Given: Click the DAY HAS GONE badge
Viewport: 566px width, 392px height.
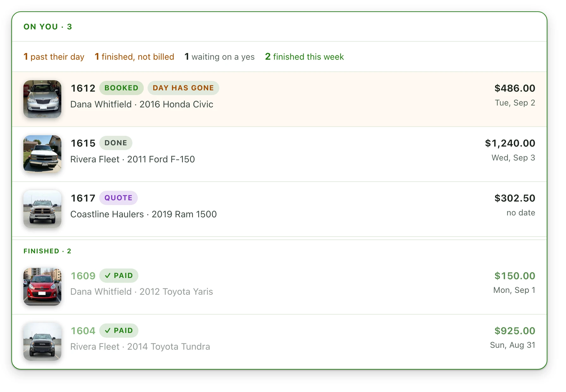Looking at the screenshot, I should (x=183, y=88).
